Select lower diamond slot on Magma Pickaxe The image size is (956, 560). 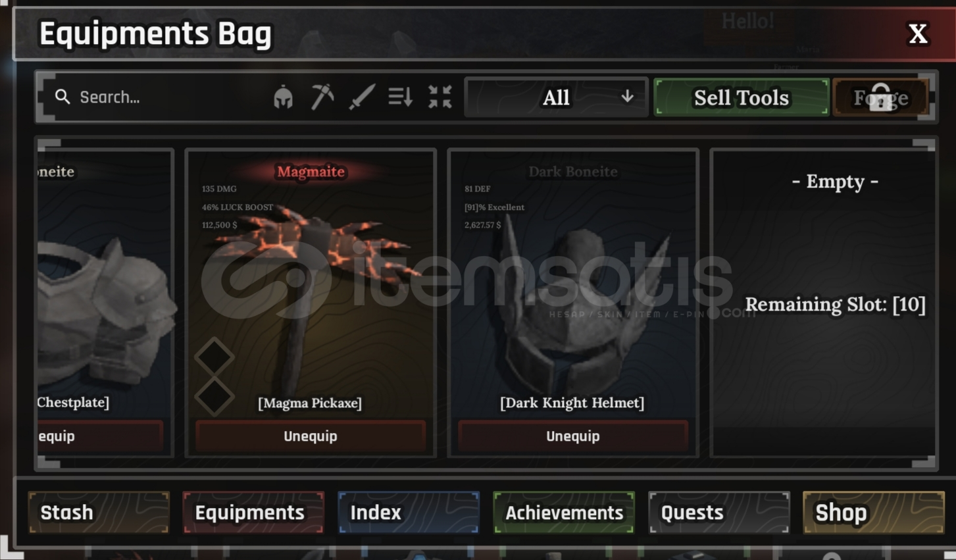click(x=214, y=397)
